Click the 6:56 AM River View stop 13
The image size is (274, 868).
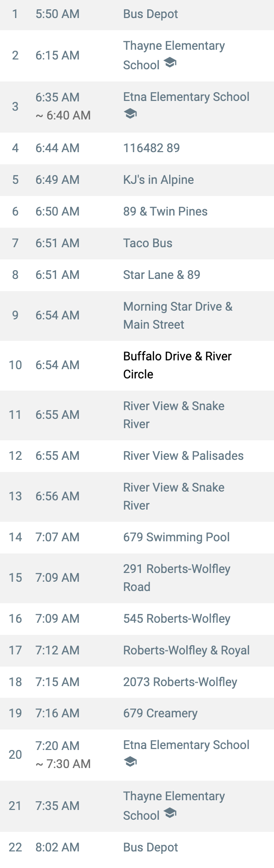[137, 496]
